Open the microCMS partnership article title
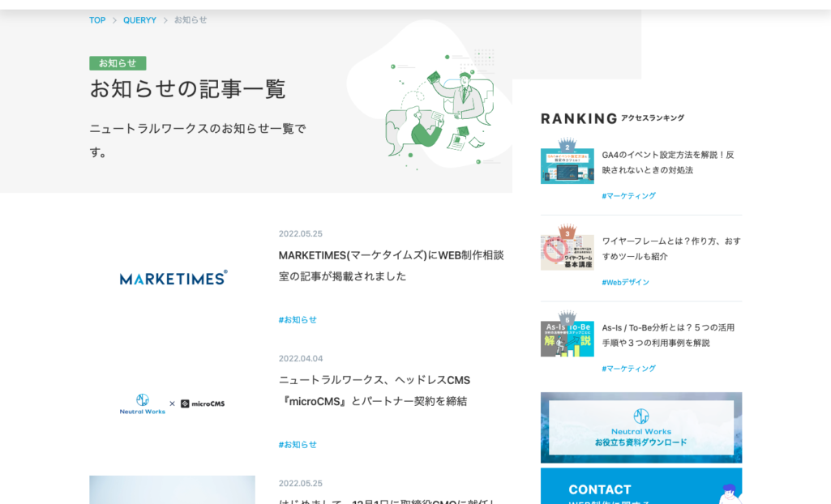The width and height of the screenshot is (831, 504). click(392, 390)
